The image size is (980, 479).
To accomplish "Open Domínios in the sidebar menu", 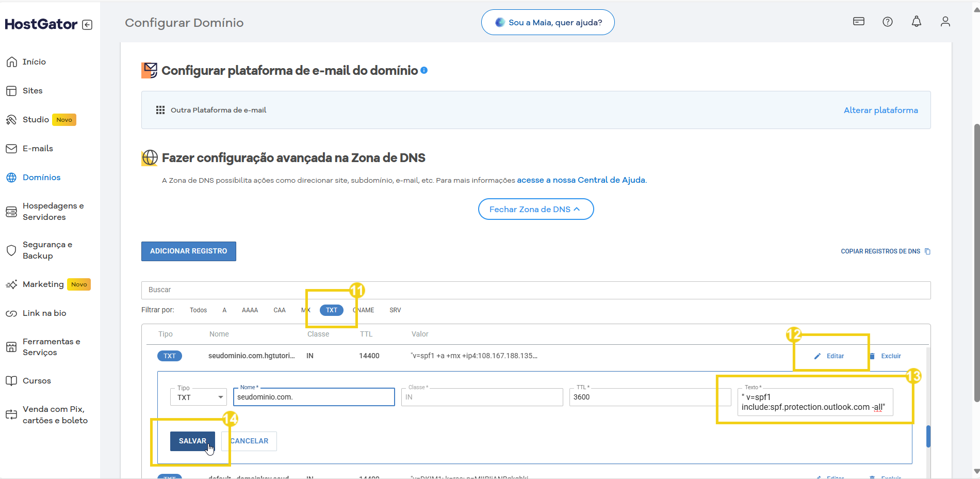I will click(x=42, y=178).
